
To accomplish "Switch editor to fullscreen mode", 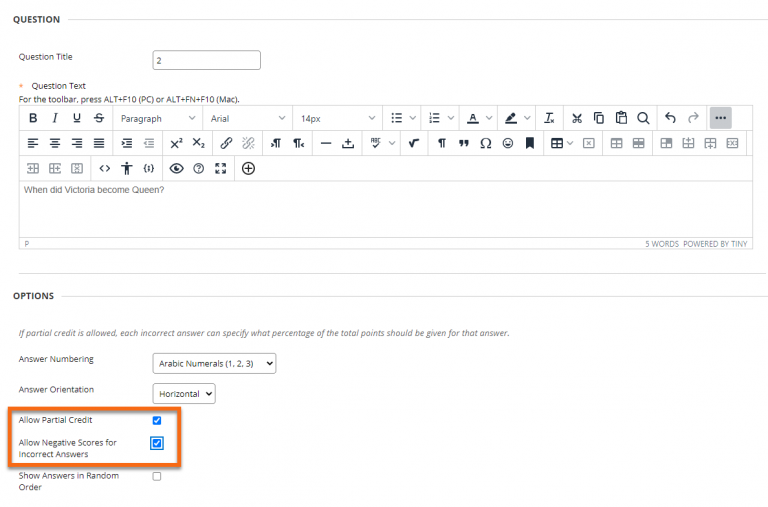I will (220, 169).
